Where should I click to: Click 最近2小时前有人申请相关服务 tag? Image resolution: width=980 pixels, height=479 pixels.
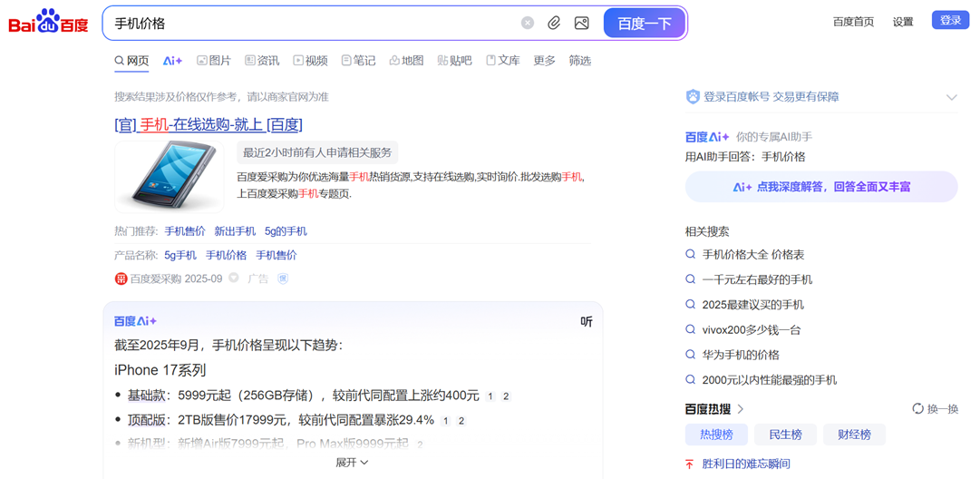pyautogui.click(x=317, y=152)
